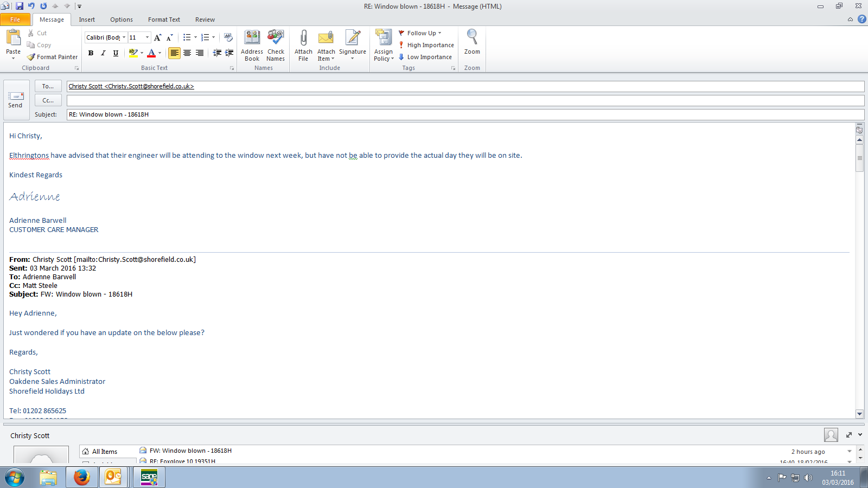The image size is (868, 488).
Task: Switch to the Review tab
Action: click(x=205, y=20)
